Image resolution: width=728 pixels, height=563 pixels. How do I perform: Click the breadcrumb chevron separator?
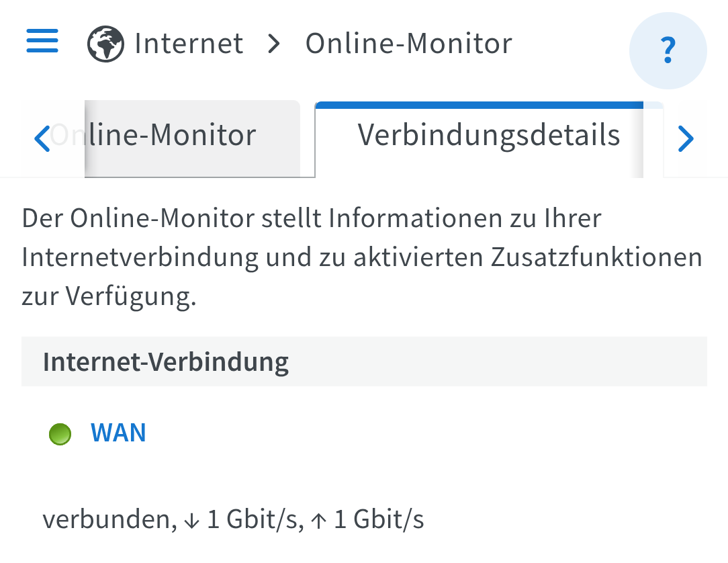(275, 44)
